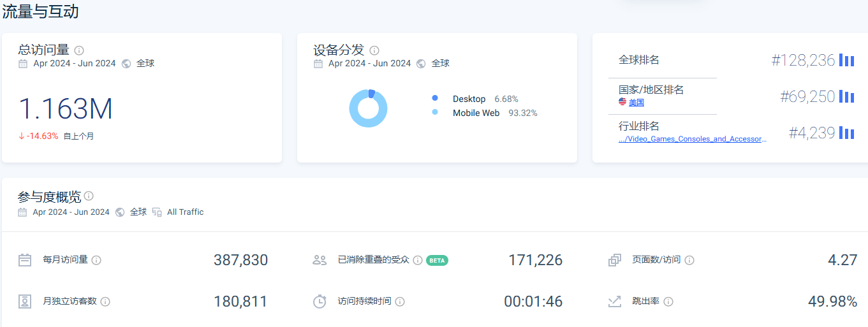
Task: Open the 美国 country link
Action: (x=636, y=102)
